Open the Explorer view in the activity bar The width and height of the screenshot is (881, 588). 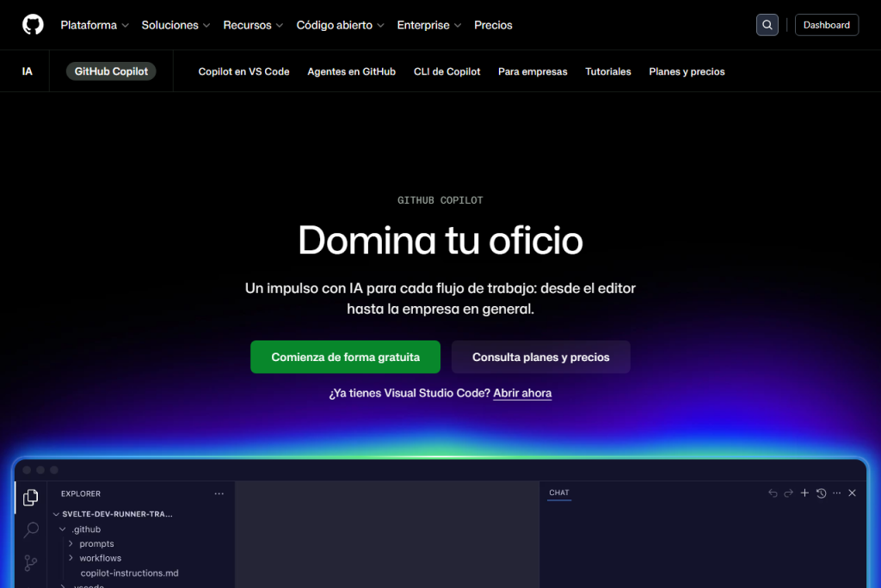tap(31, 497)
